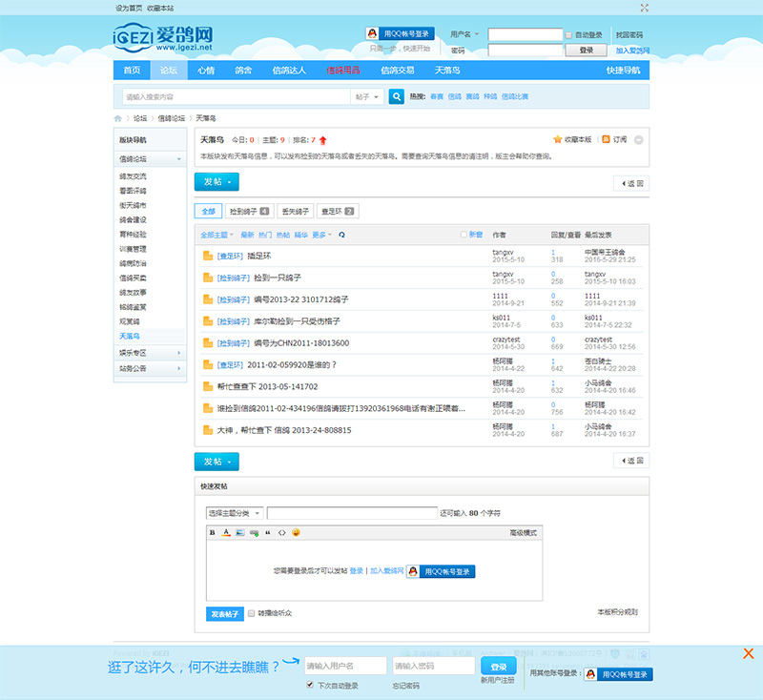Select the 丢失鸽子 category tab
763x700 pixels.
[x=296, y=211]
